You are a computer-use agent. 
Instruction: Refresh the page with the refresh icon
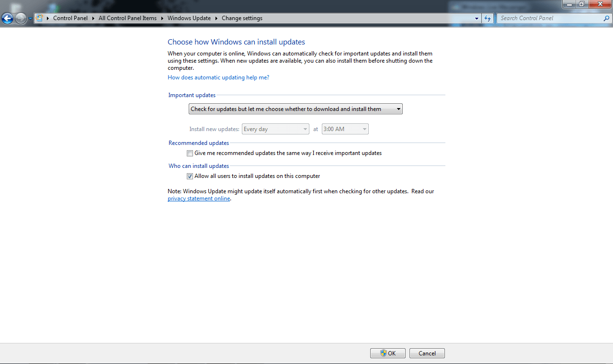488,18
